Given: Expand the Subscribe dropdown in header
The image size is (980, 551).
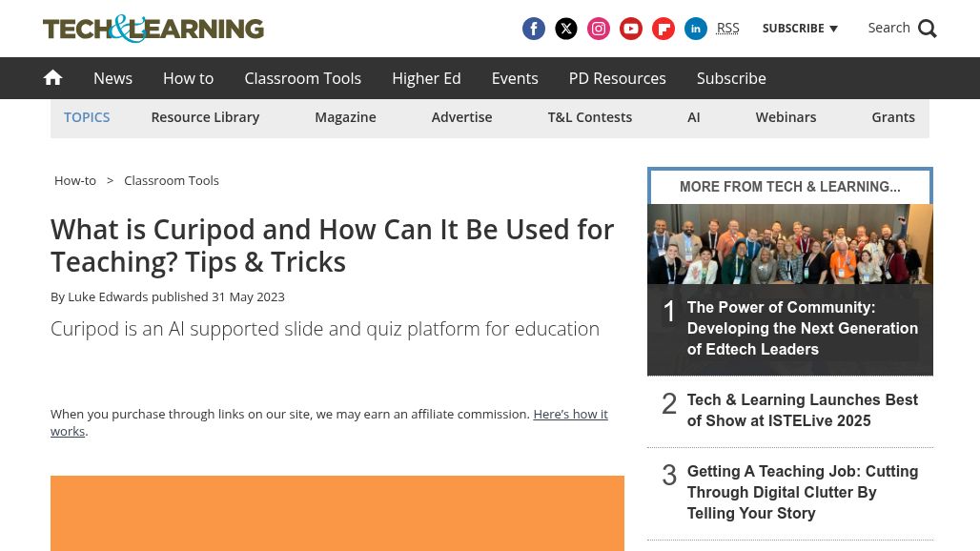Looking at the screenshot, I should pos(800,28).
